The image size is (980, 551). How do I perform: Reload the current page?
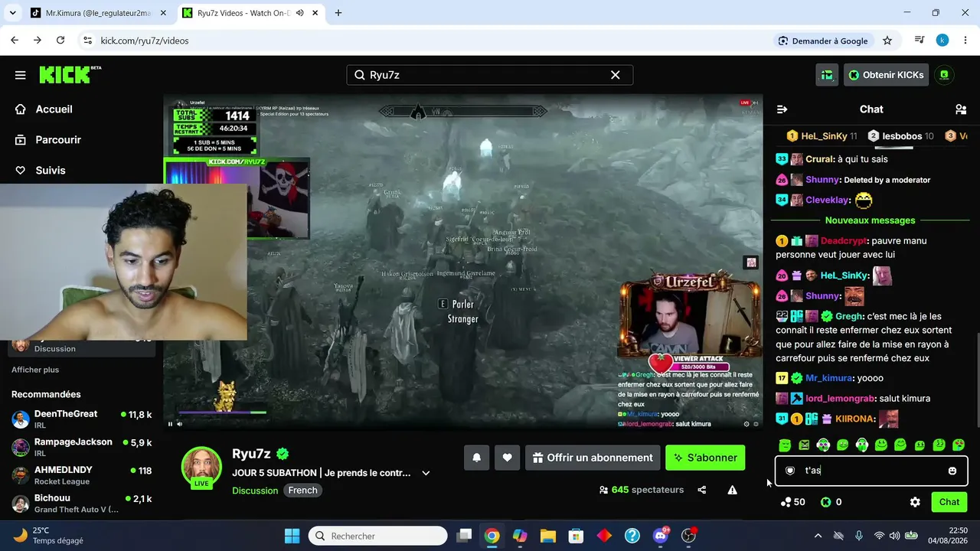coord(60,41)
